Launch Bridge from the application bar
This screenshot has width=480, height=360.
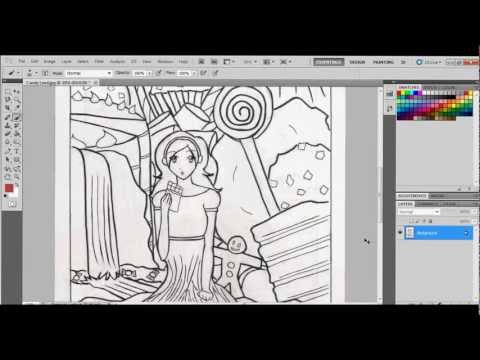201,62
